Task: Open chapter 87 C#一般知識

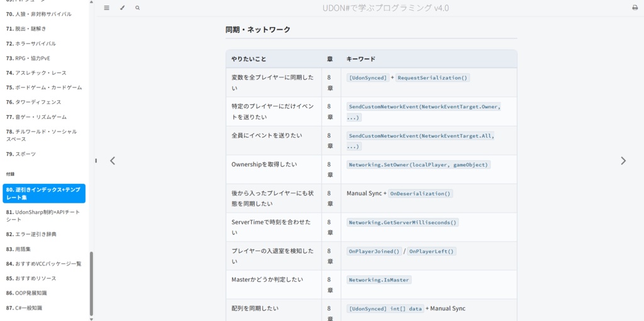Action: [25, 308]
